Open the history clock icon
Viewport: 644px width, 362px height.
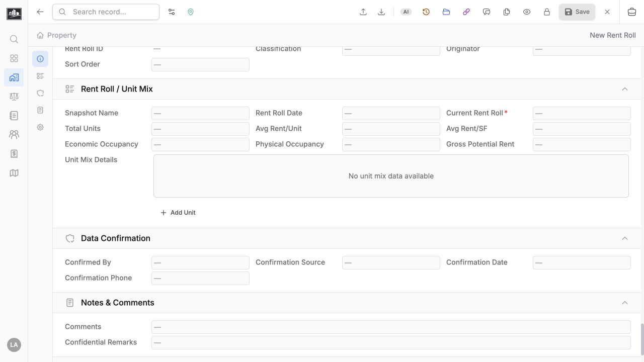(x=426, y=12)
